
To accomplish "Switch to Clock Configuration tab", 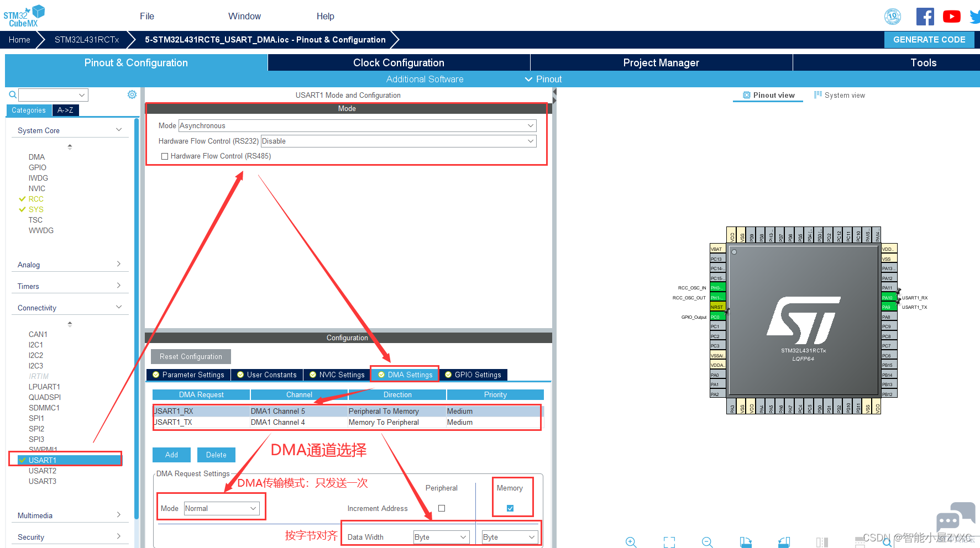I will click(x=399, y=62).
